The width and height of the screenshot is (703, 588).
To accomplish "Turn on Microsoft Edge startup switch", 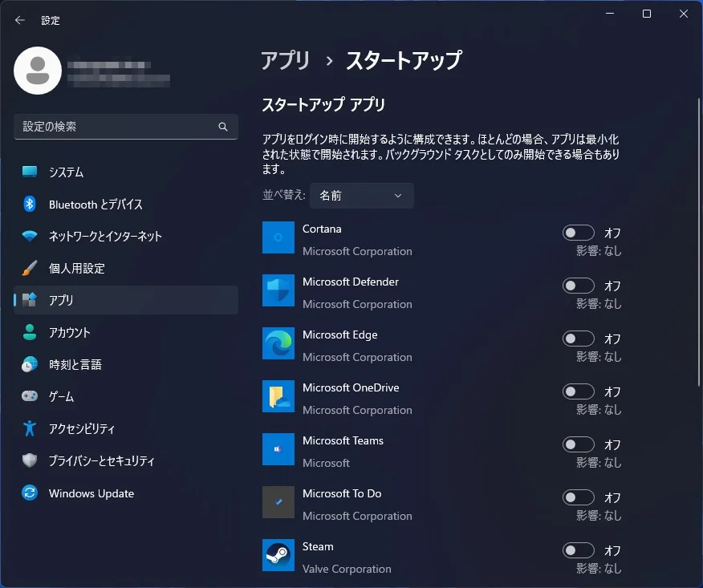I will (x=578, y=339).
